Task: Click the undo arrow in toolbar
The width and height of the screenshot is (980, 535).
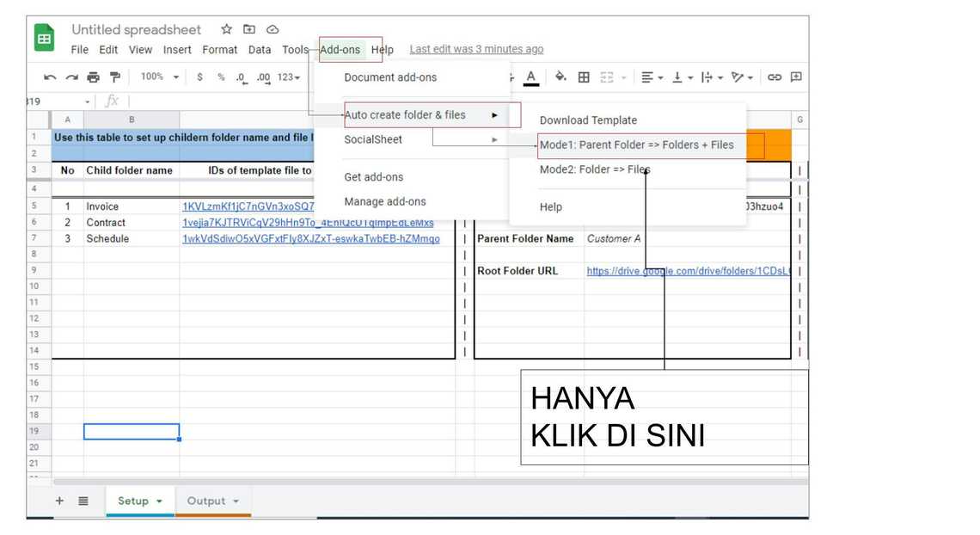Action: 50,77
